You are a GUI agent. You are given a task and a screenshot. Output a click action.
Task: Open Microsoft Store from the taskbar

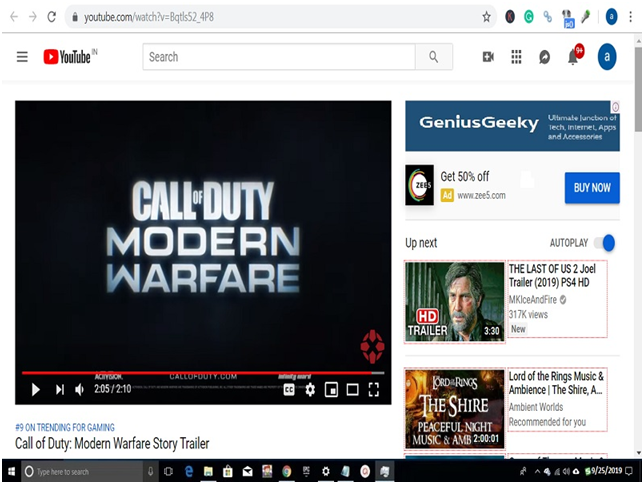coord(228,471)
